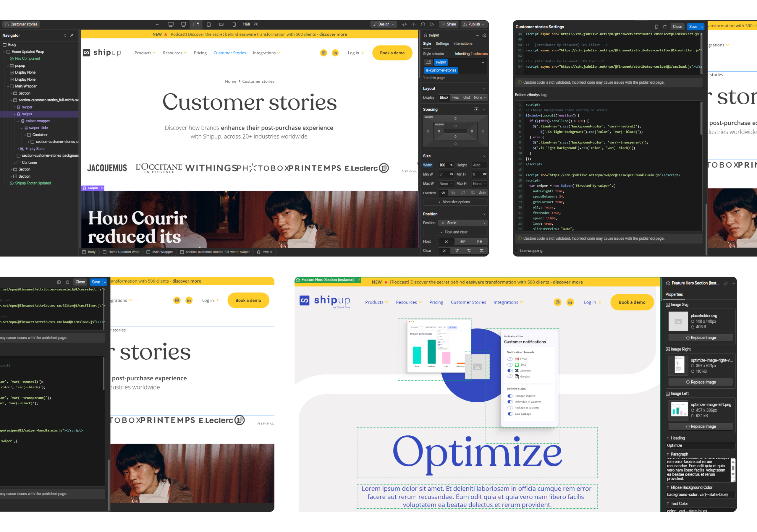Viewport: 757px width, 532px height.
Task: Click the LinkedIn icon in the Feature Hero navbar
Action: [x=570, y=302]
